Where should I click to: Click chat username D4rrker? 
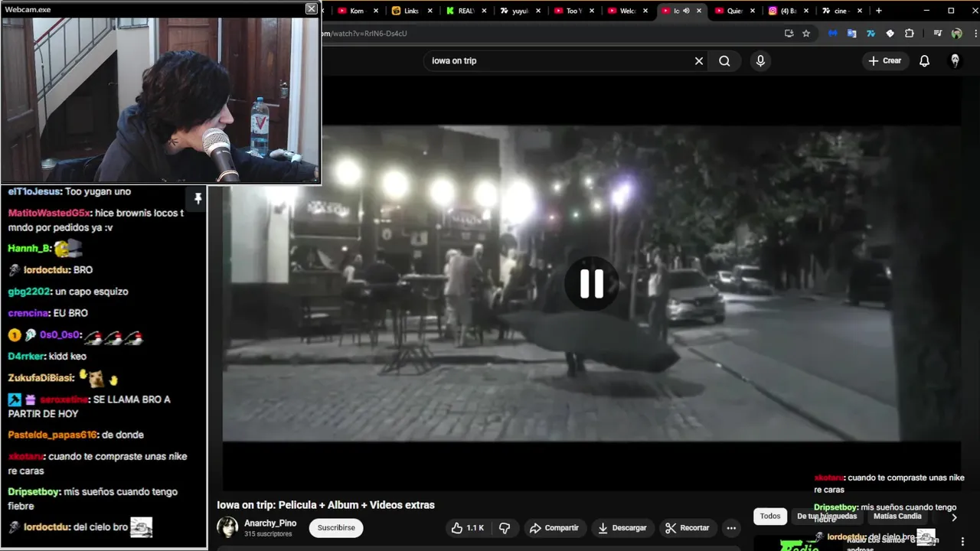[x=26, y=357]
